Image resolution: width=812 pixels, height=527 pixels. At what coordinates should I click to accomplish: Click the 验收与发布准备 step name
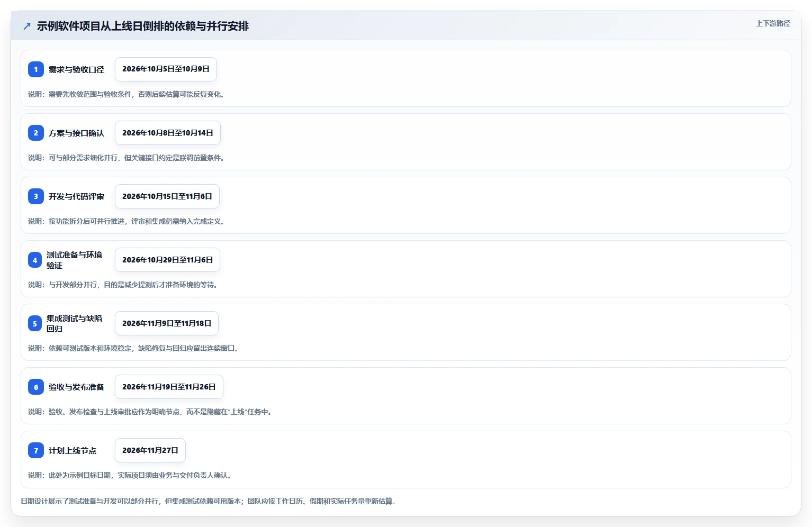click(x=76, y=387)
